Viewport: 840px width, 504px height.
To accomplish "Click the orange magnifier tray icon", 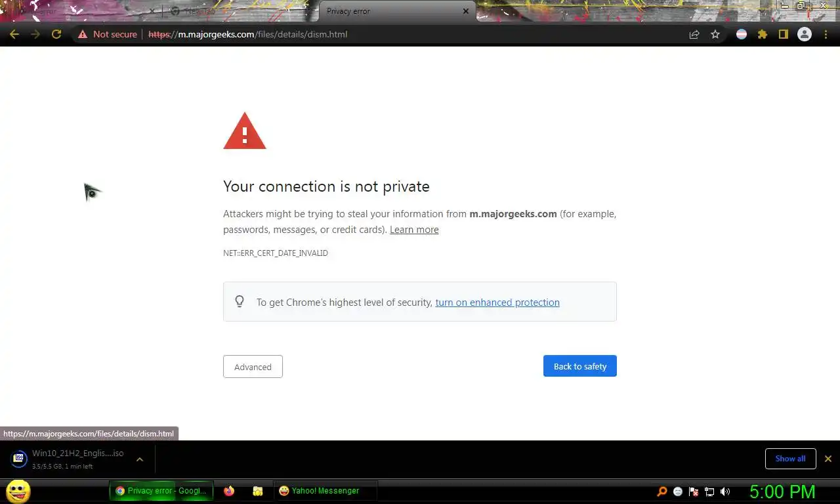I will [662, 492].
